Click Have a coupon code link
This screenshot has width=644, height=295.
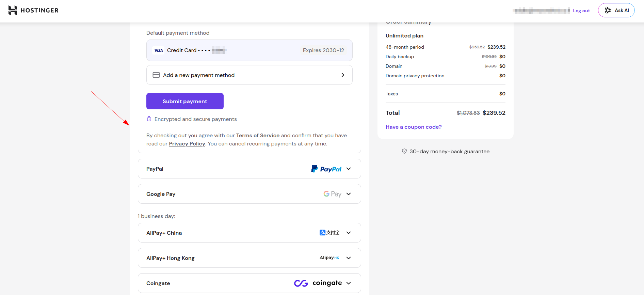tap(414, 127)
